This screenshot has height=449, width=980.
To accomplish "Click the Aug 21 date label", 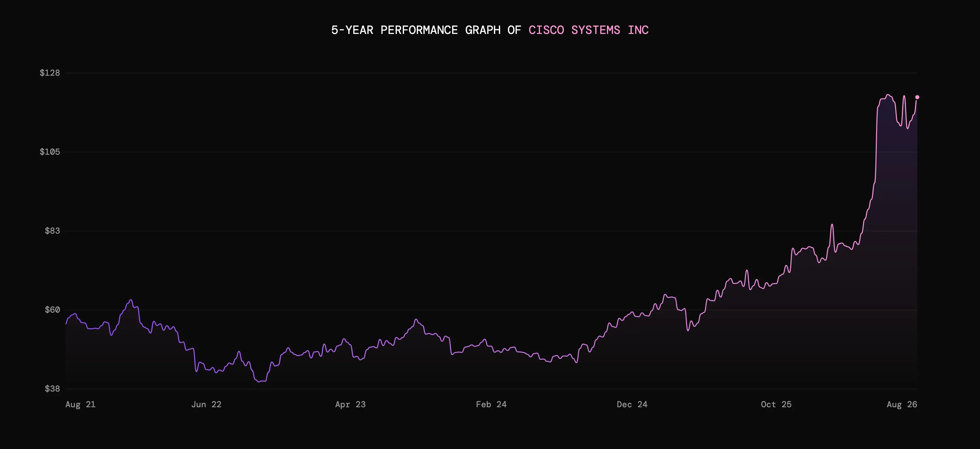I will (x=80, y=404).
